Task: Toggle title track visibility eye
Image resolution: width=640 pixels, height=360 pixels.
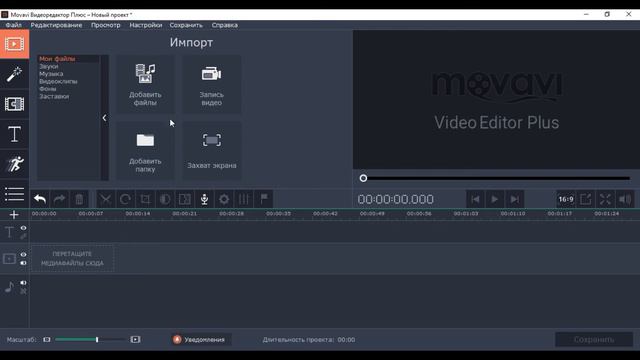Action: coord(23,228)
